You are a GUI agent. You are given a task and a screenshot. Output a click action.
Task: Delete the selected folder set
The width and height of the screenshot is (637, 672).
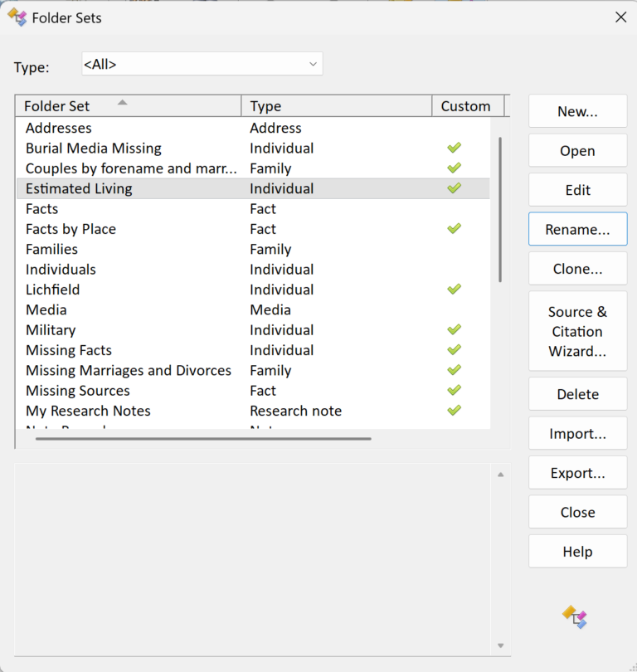[x=577, y=394]
